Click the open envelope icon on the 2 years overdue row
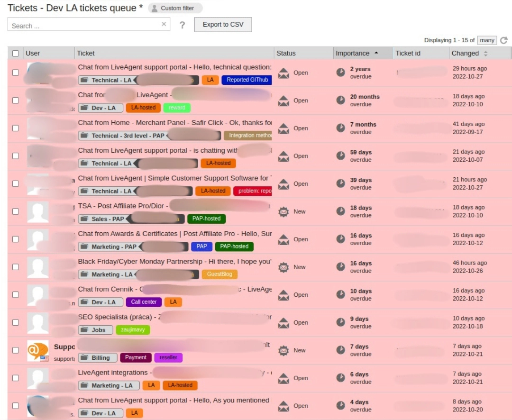 tap(283, 73)
